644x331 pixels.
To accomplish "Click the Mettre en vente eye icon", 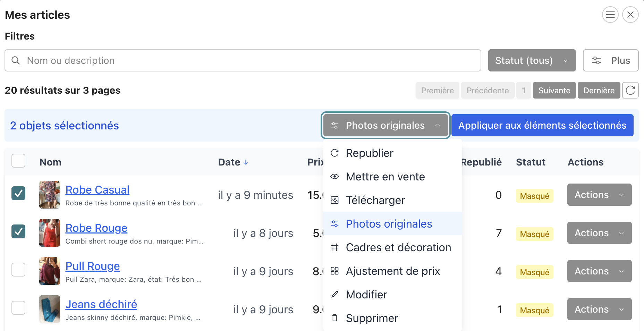I will point(334,177).
